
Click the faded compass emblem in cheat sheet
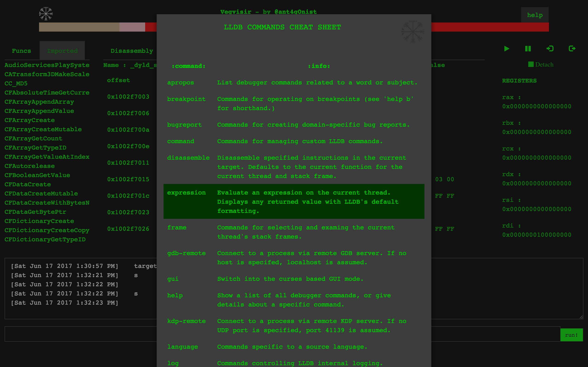click(413, 32)
